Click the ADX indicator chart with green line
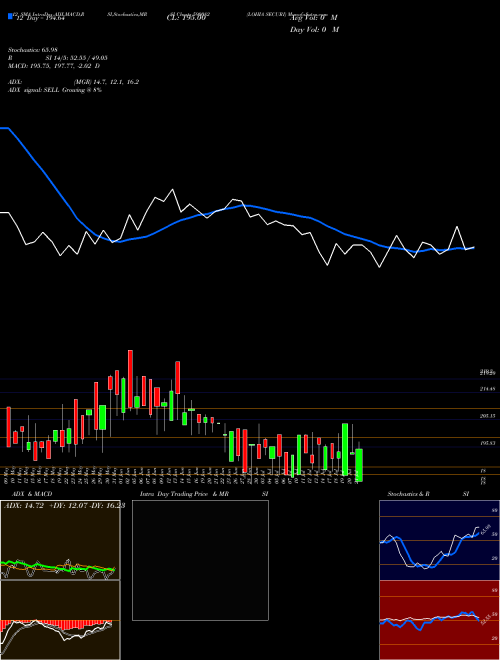 60,540
